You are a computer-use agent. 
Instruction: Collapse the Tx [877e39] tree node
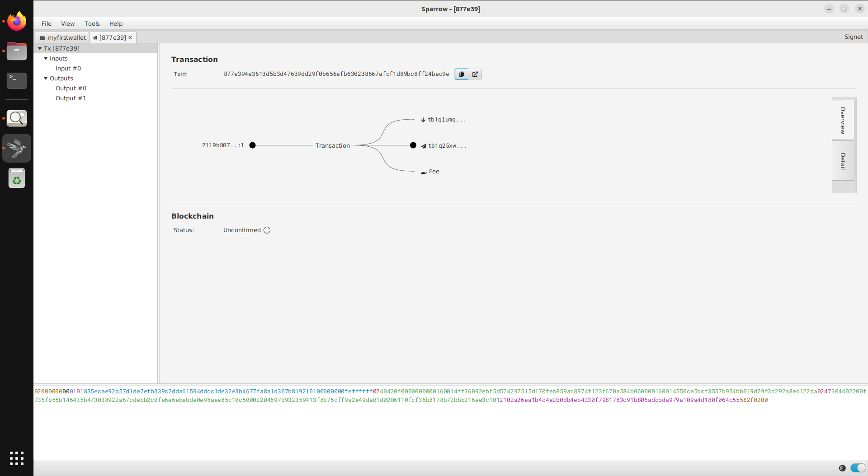click(40, 48)
